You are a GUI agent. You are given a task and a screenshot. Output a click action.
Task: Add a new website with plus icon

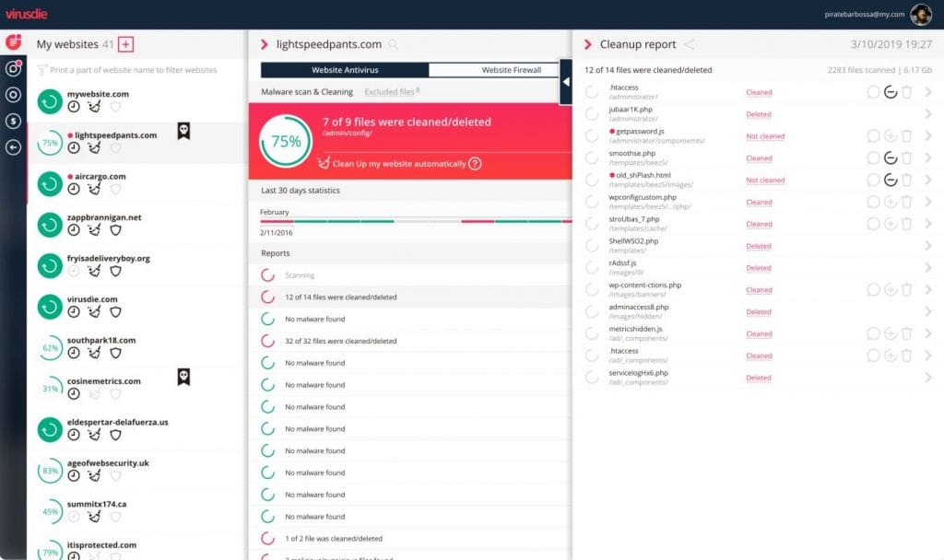click(126, 44)
